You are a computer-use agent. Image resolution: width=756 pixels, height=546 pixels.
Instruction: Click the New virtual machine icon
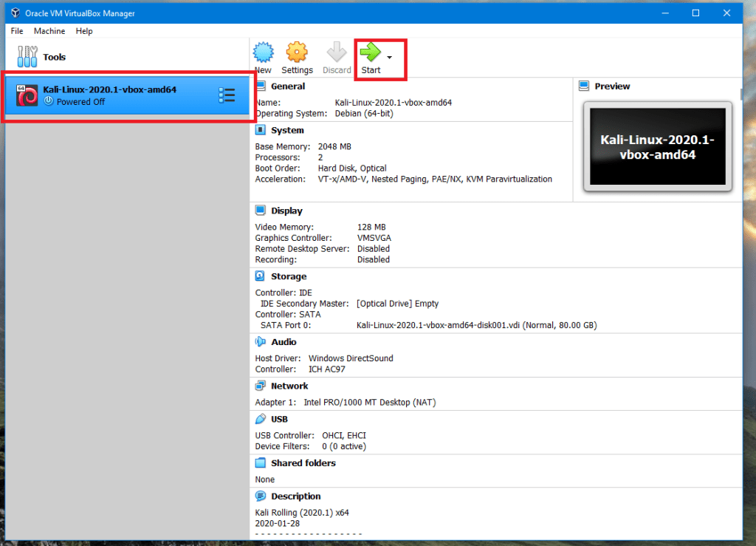pos(264,52)
